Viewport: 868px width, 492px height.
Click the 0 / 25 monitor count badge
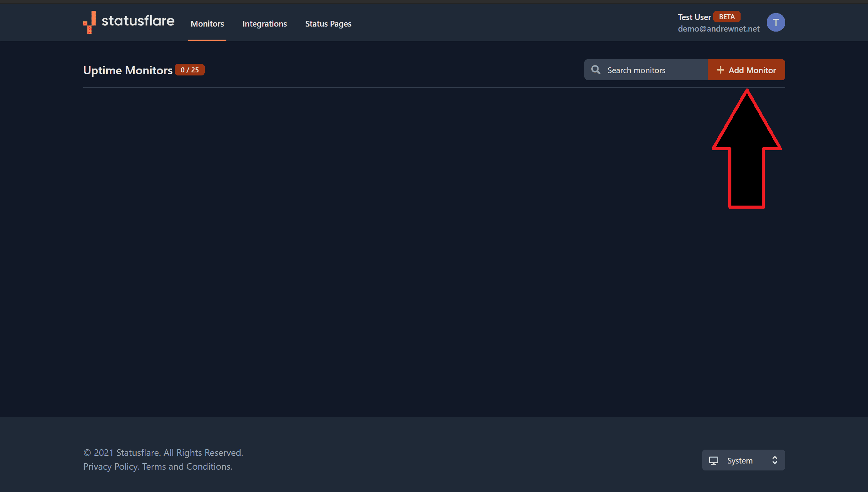tap(189, 70)
